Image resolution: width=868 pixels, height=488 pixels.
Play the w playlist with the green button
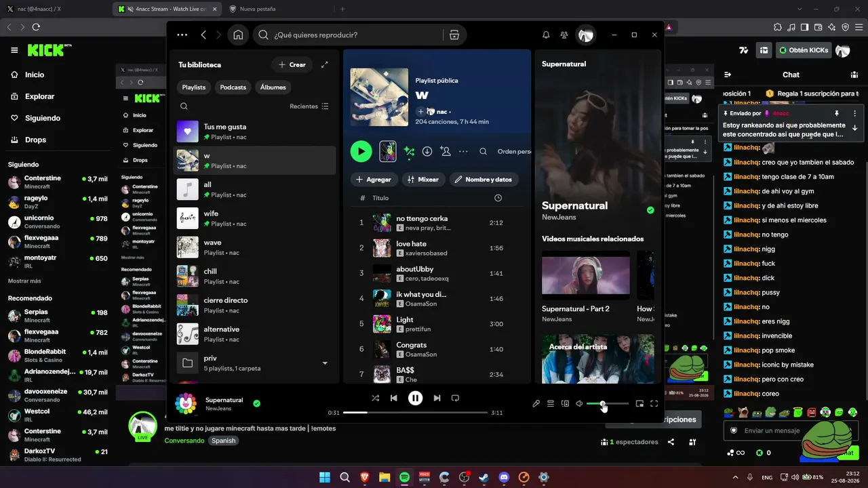[x=361, y=151]
